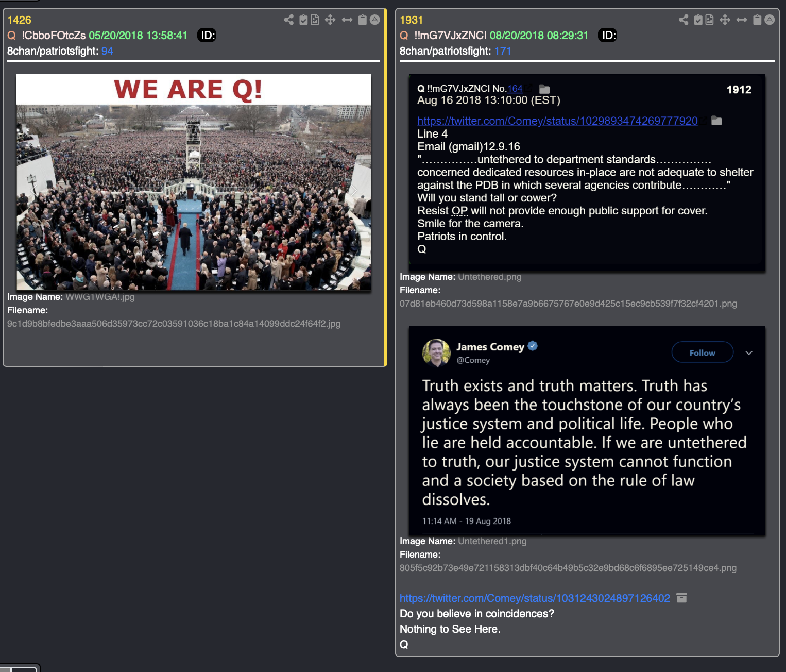Click the clipboard-check icon on post 1931

pos(698,20)
